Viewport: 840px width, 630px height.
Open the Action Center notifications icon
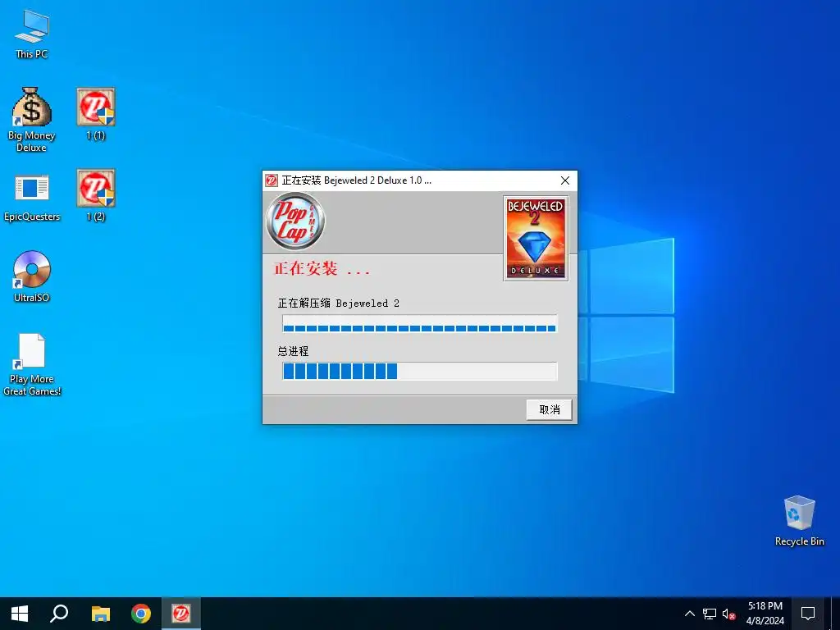point(808,614)
